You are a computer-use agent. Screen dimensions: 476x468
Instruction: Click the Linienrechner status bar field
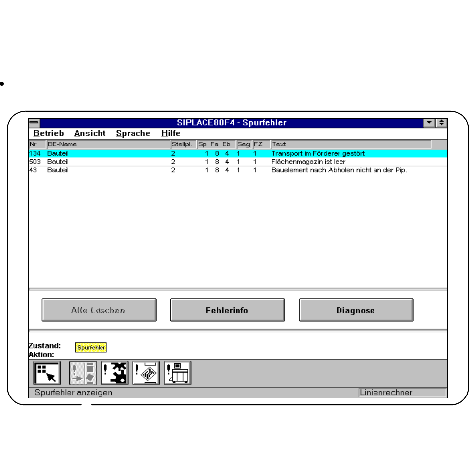pos(402,393)
